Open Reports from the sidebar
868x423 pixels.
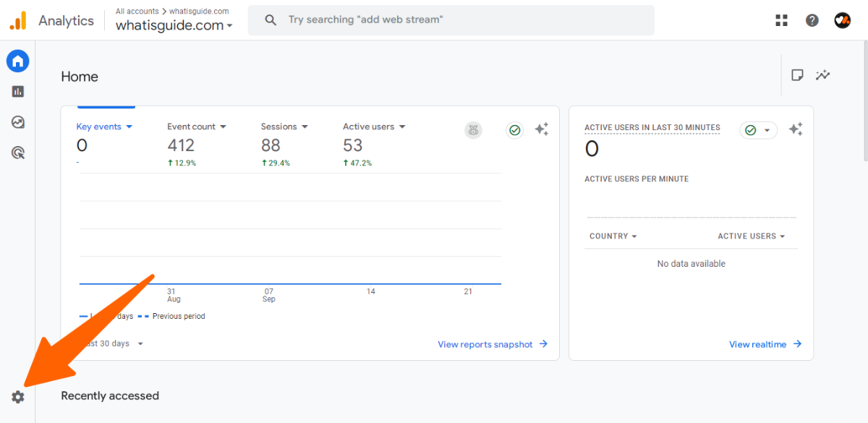18,92
